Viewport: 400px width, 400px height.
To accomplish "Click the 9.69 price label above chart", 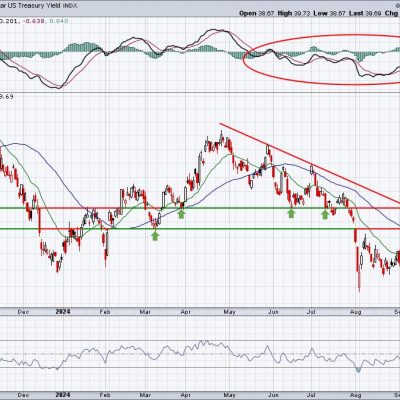I will (7, 97).
